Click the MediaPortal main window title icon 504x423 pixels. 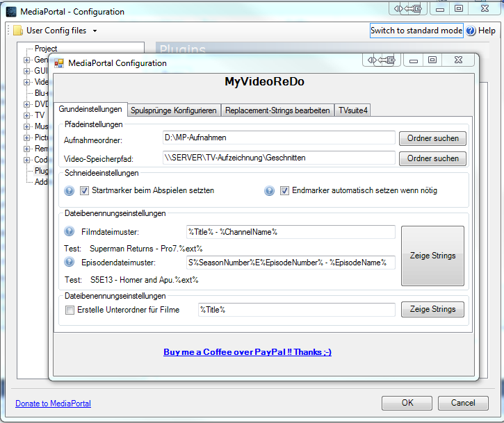(12, 12)
